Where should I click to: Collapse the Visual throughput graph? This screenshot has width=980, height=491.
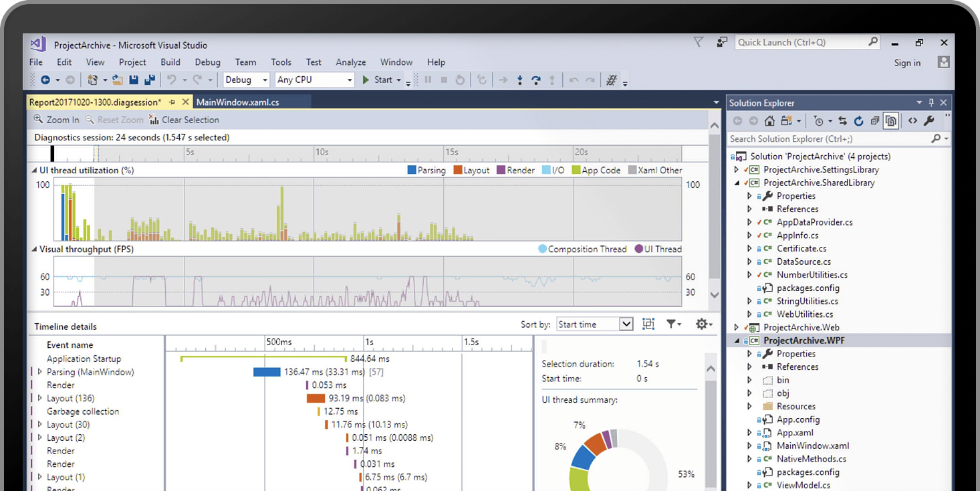pyautogui.click(x=34, y=250)
